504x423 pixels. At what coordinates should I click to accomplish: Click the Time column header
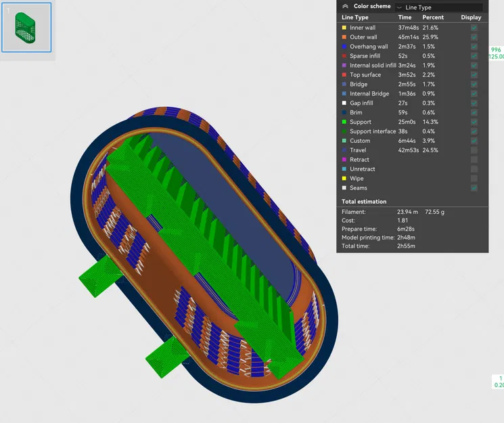pos(405,18)
